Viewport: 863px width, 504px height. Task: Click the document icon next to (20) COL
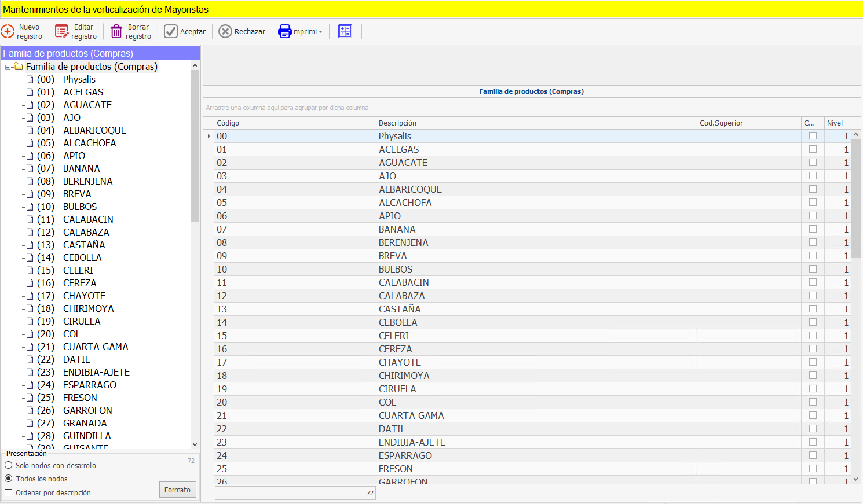[30, 334]
